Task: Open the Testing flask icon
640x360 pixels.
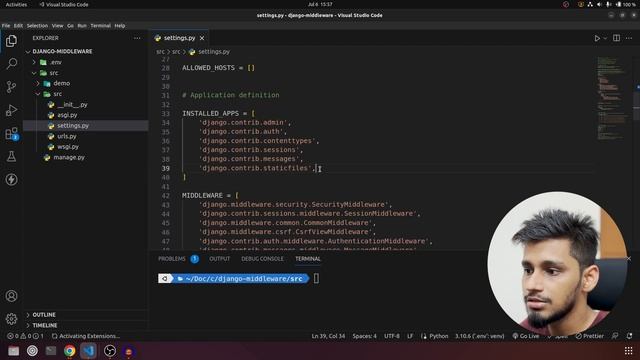Action: click(x=11, y=156)
